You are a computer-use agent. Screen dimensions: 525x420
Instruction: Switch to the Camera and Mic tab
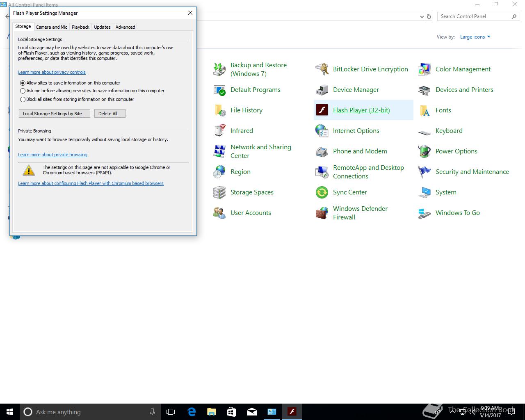51,27
